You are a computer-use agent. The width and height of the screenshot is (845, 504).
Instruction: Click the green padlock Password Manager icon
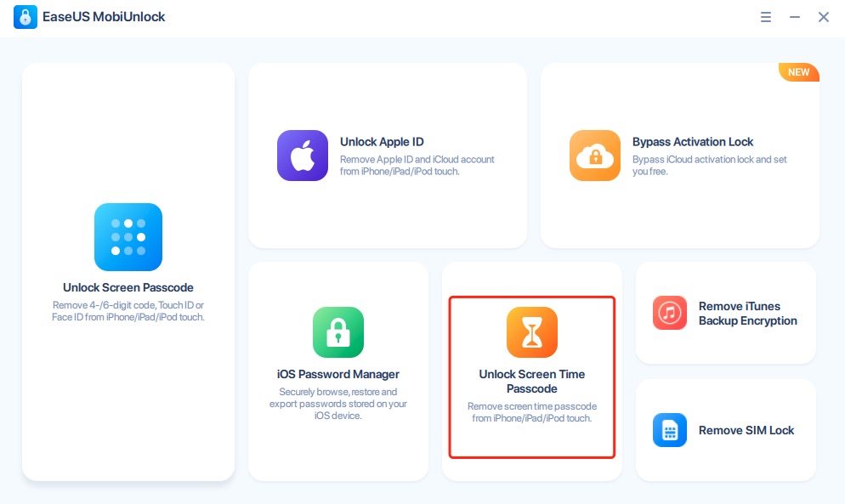337,332
